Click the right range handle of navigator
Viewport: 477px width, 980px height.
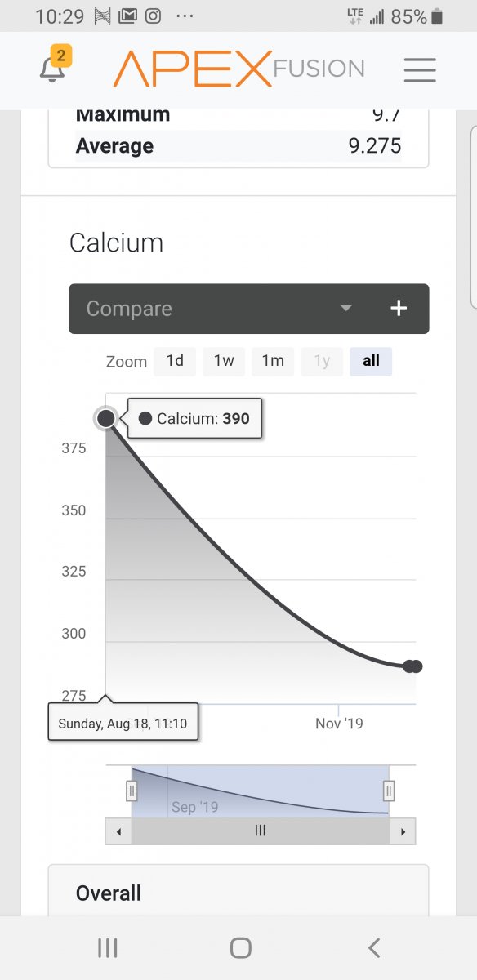pyautogui.click(x=389, y=791)
